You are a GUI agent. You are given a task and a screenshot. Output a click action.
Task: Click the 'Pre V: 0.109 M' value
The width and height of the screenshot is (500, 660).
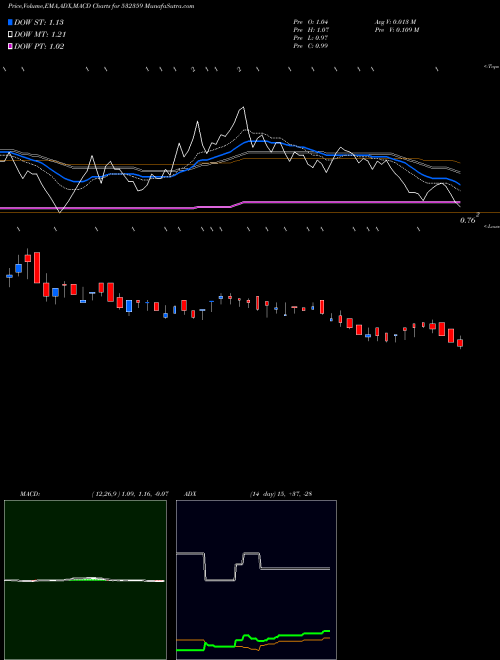coord(397,30)
